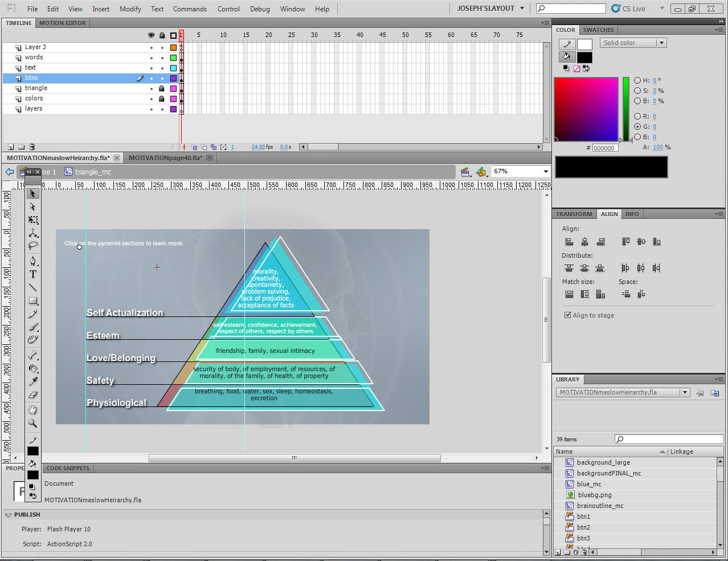Select the Eraser tool
Screen dimensions: 728x561
pos(33,395)
